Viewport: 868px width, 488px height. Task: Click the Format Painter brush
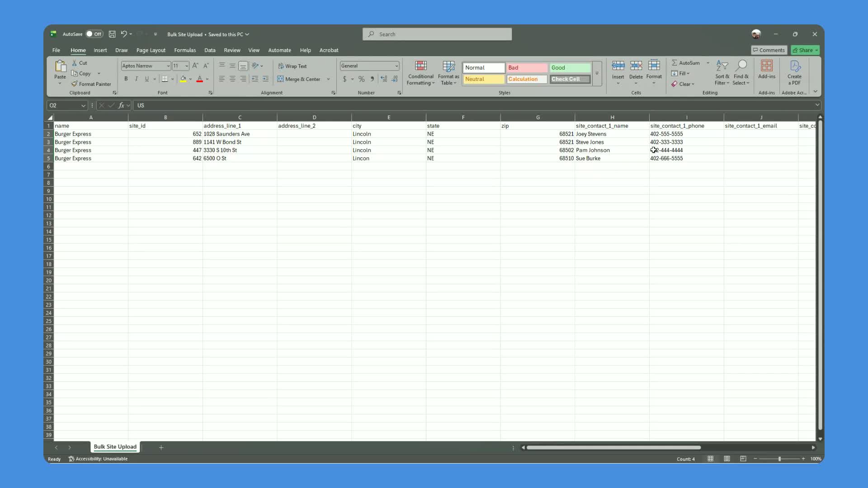pos(91,84)
